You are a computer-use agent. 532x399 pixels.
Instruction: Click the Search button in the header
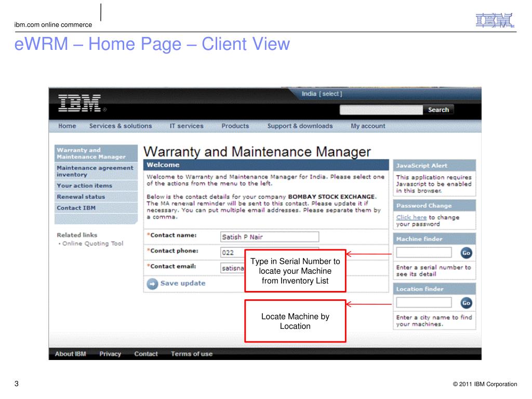pos(438,110)
